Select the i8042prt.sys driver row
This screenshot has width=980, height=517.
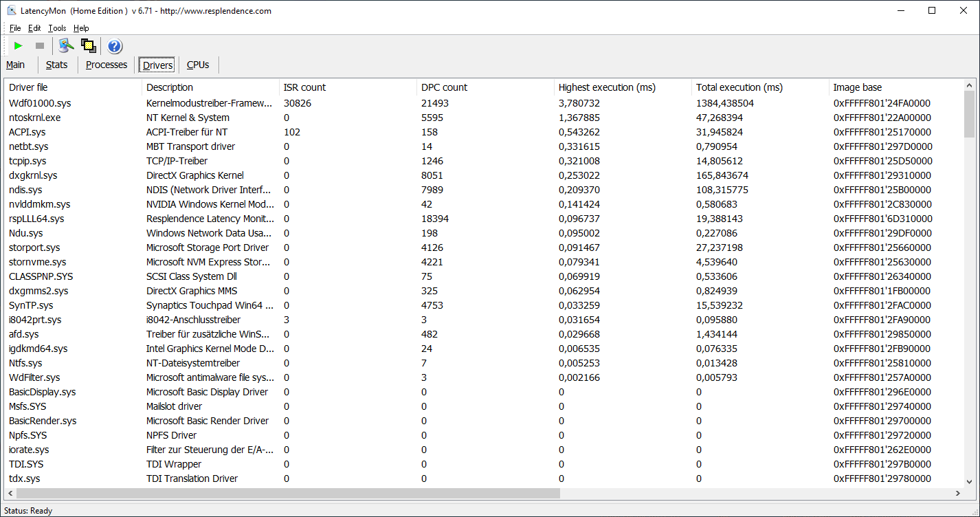(x=484, y=320)
